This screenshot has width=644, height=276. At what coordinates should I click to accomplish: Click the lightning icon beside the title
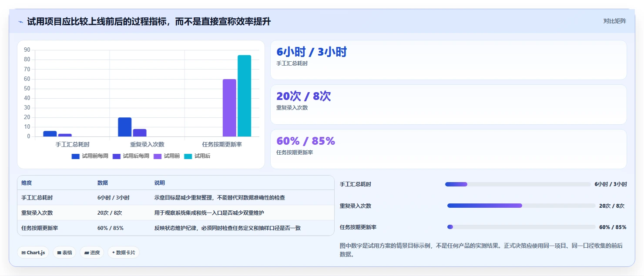20,22
